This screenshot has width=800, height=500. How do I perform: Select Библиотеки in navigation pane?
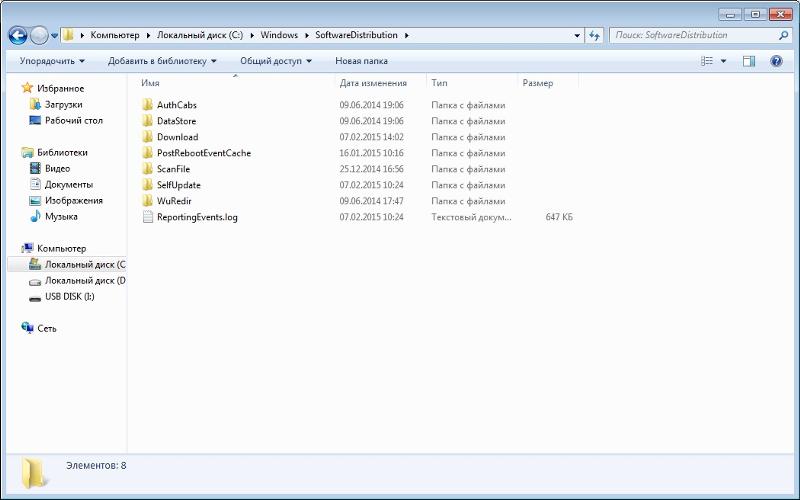point(62,152)
